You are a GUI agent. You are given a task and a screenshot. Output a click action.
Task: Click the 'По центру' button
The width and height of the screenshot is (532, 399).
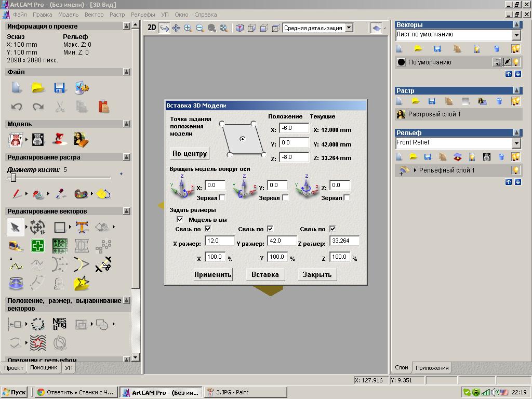click(189, 153)
